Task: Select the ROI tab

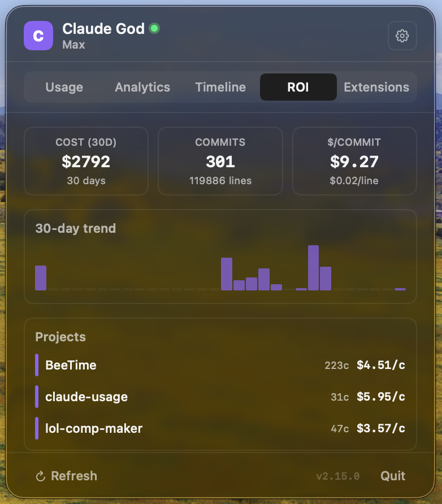Action: [298, 87]
